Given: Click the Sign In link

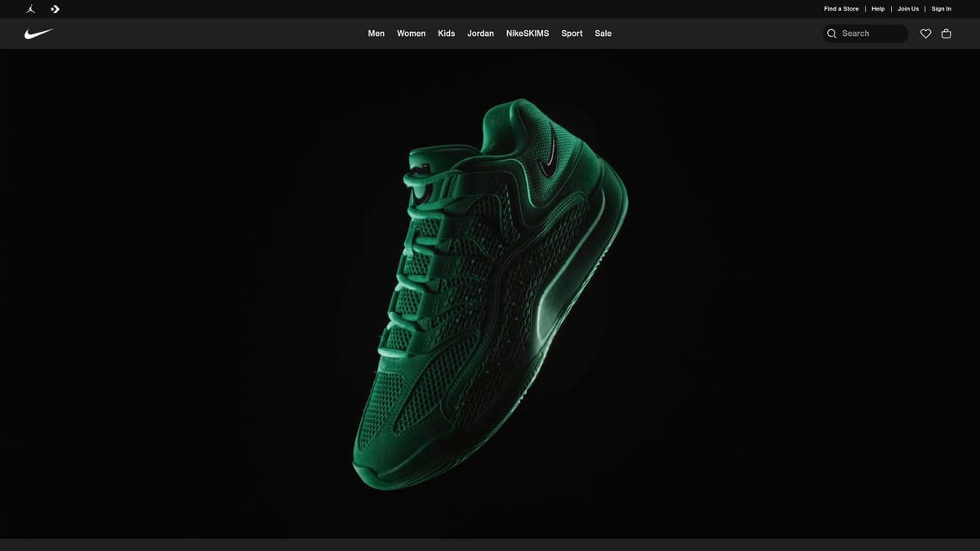Looking at the screenshot, I should 941,9.
